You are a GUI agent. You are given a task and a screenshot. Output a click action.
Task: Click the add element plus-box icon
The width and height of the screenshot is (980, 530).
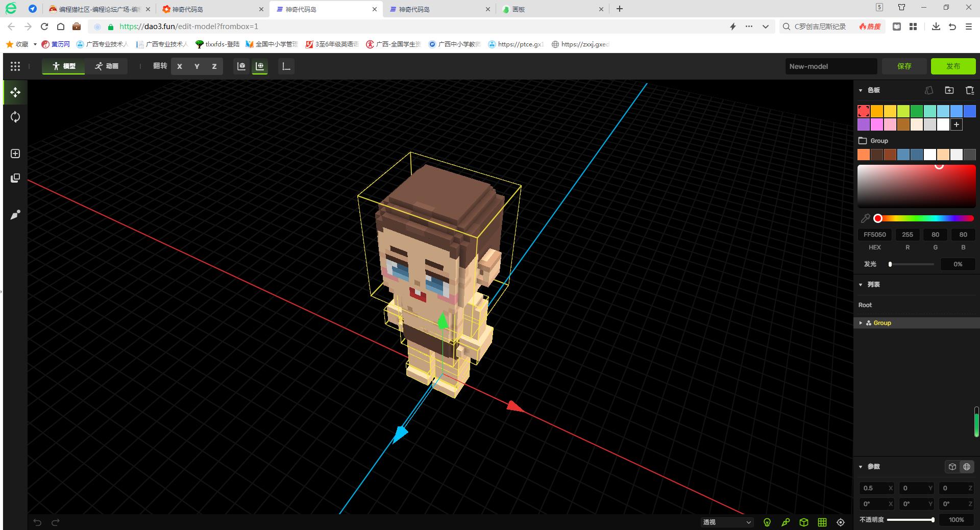(x=15, y=154)
